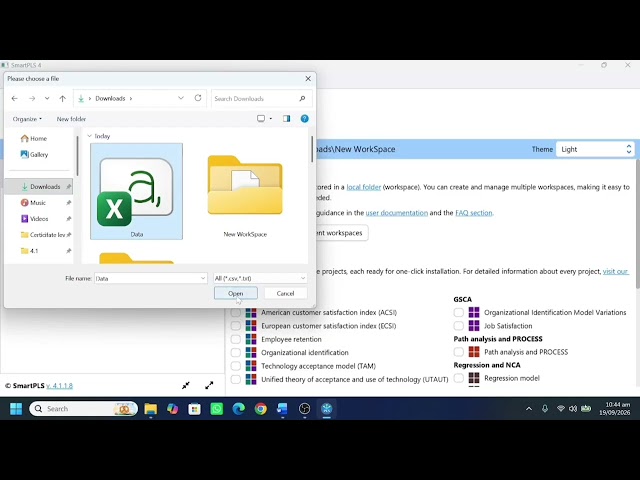The height and width of the screenshot is (480, 640).
Task: Refresh the Downloads folder view
Action: [x=198, y=98]
